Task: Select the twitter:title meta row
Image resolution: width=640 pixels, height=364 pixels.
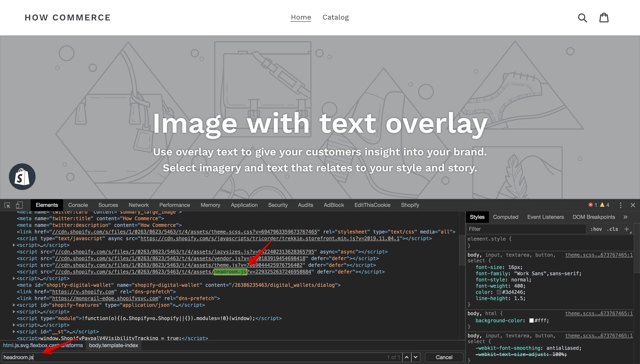Action: [90, 218]
